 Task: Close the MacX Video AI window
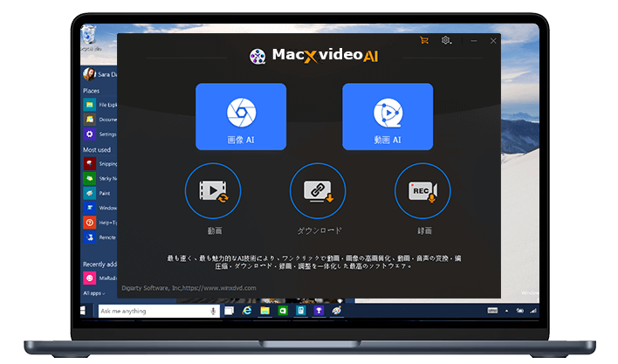493,40
